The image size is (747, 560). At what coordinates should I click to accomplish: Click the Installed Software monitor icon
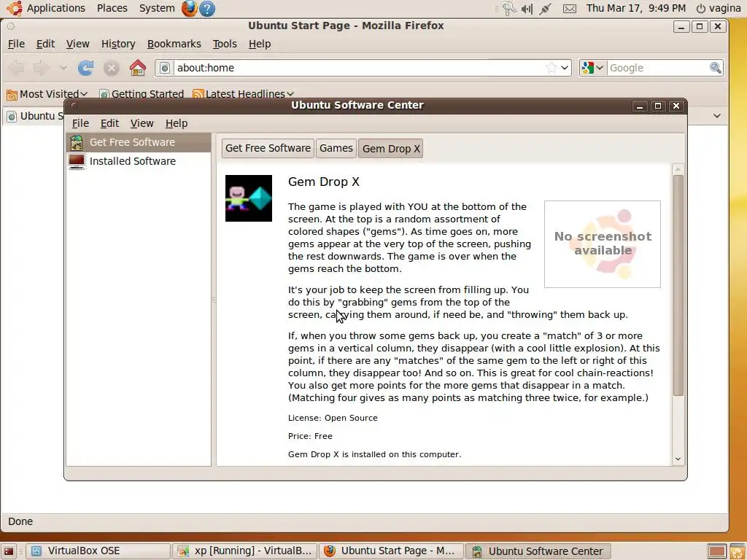(76, 161)
